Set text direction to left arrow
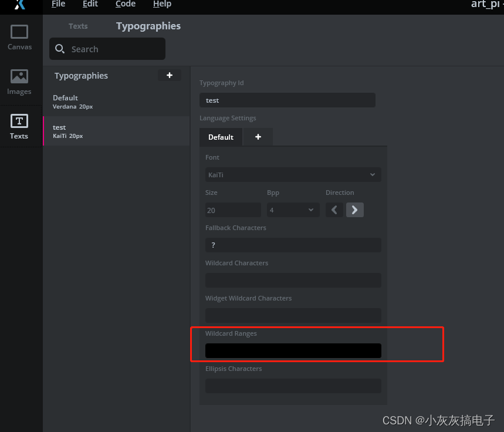 coord(334,210)
